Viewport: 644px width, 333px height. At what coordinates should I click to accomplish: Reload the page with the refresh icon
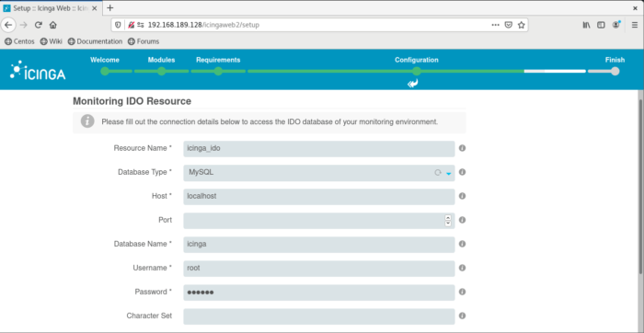[39, 25]
